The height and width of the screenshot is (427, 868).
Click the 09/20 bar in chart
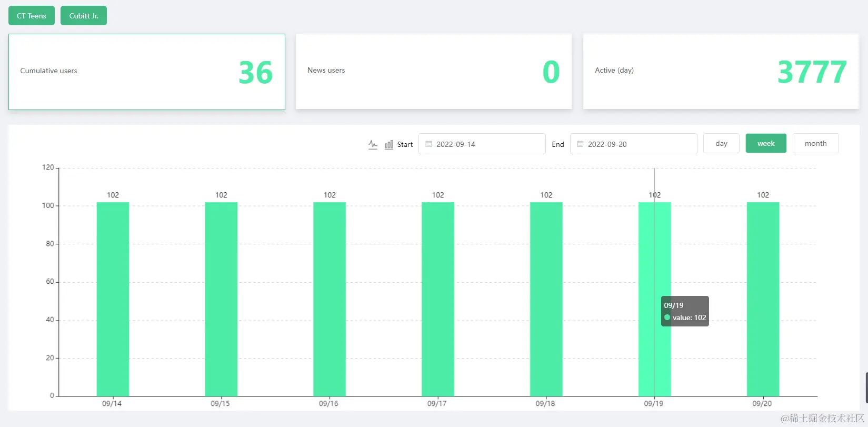[x=763, y=299]
